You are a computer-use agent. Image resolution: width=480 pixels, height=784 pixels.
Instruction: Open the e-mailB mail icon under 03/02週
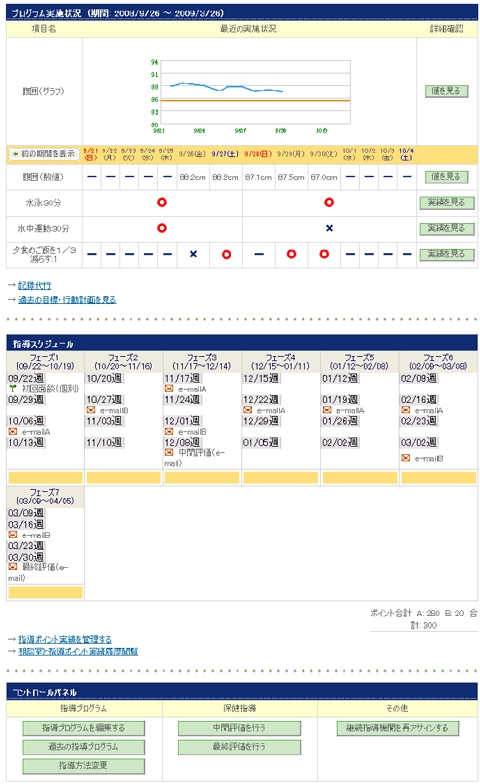click(406, 458)
